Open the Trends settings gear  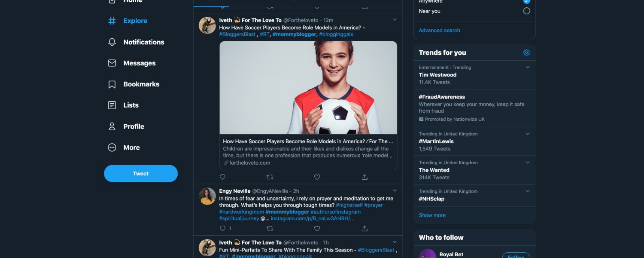click(526, 52)
